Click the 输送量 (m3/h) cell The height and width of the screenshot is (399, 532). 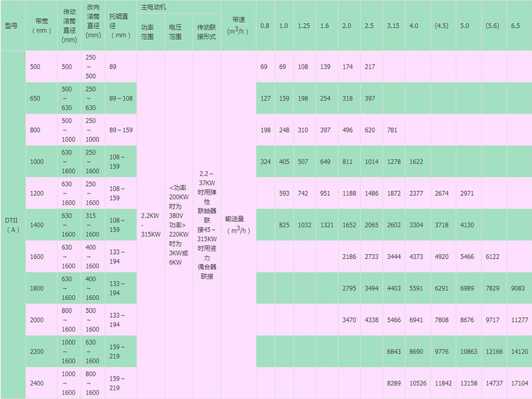[x=239, y=225]
